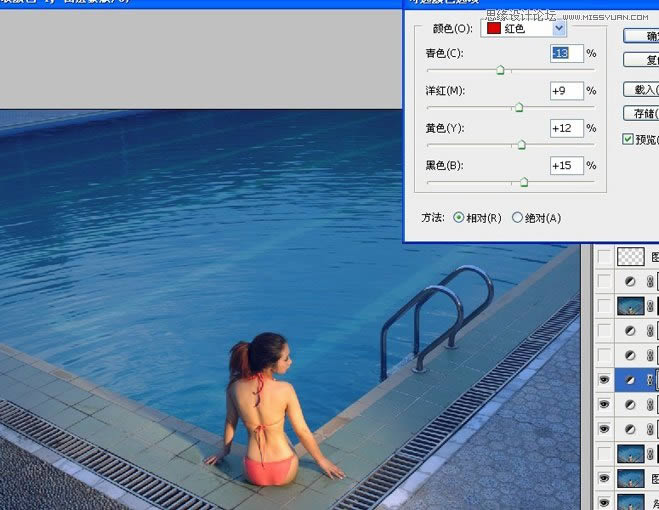Click the 黄色(Y) yellow value field
Viewport: 659px width, 510px height.
[x=566, y=128]
